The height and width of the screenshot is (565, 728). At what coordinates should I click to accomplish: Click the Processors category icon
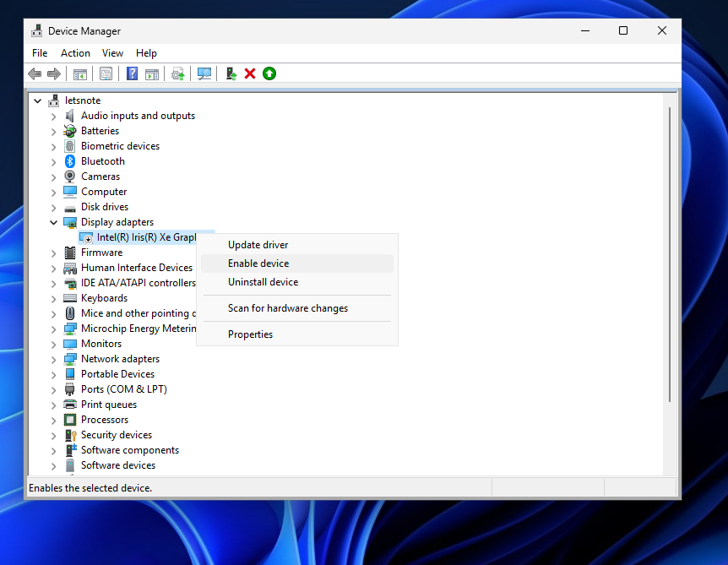click(69, 420)
